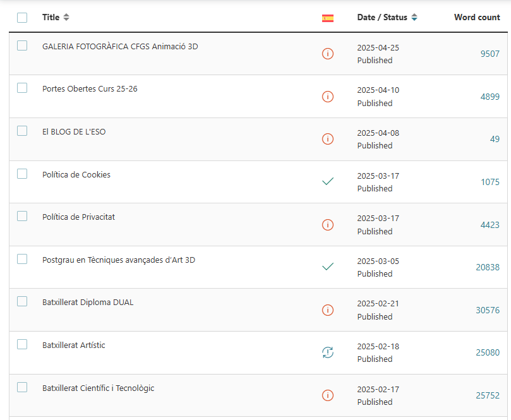Click the Spanish flag column icon
This screenshot has width=511, height=420.
(328, 18)
